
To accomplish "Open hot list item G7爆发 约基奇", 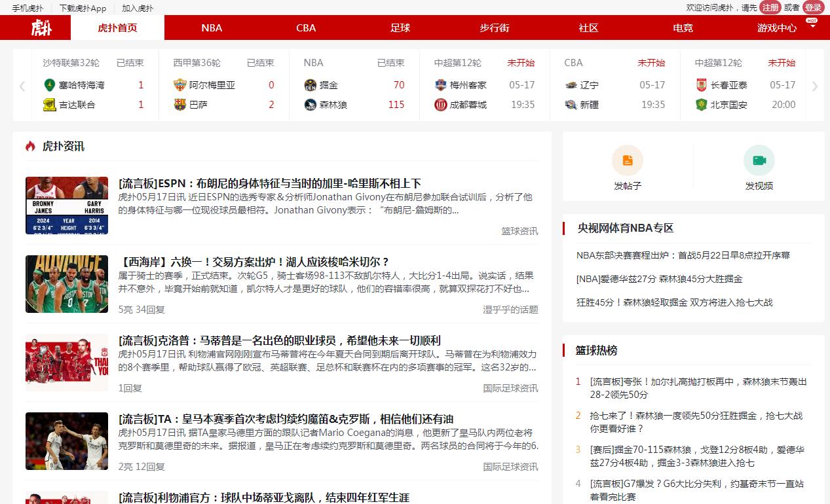I will tap(696, 490).
